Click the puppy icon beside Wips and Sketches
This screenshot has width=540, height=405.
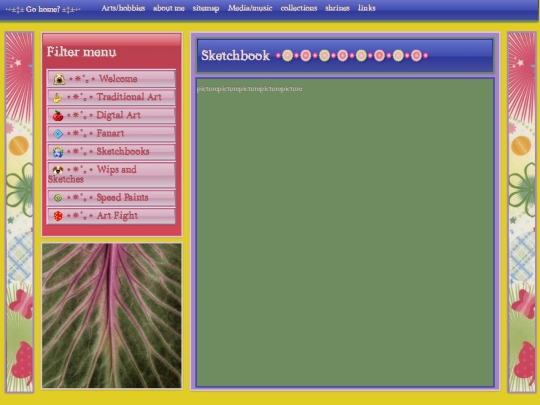[58, 170]
